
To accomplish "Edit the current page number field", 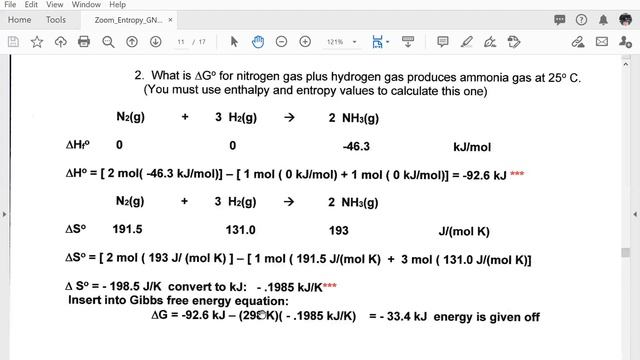I will click(181, 42).
